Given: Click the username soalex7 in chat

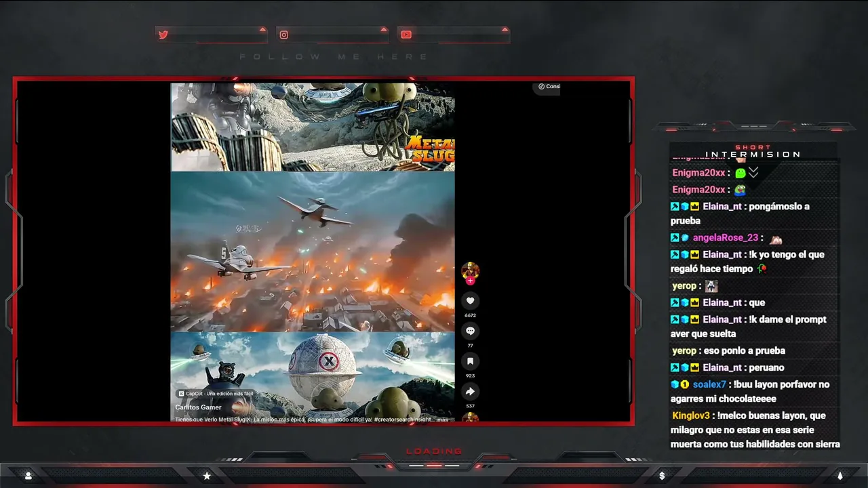Looking at the screenshot, I should point(709,384).
